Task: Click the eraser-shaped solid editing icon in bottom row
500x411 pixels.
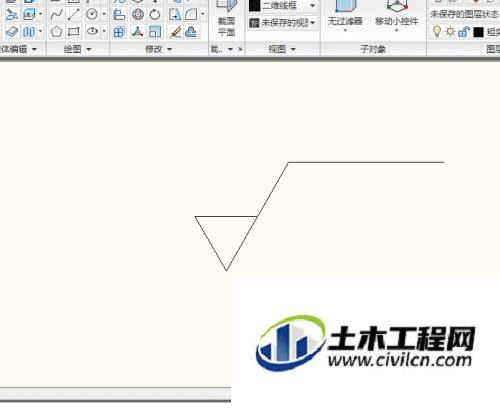Action: pyautogui.click(x=11, y=32)
